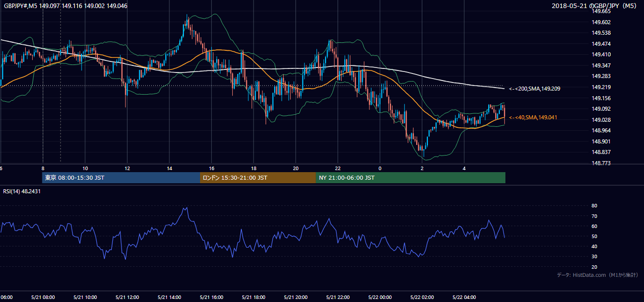Select bottom time label 5/21 10:00
Image resolution: width=644 pixels, height=302 pixels.
85,297
